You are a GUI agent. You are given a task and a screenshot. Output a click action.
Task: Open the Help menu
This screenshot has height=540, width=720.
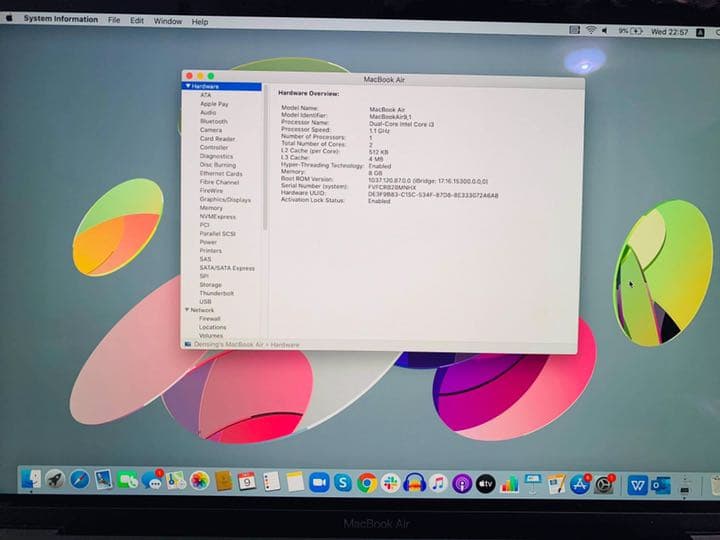200,22
